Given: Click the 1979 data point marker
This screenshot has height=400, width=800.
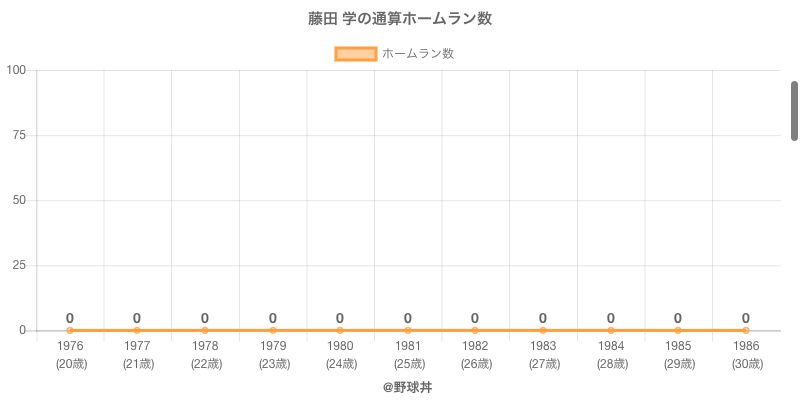Looking at the screenshot, I should click(272, 330).
